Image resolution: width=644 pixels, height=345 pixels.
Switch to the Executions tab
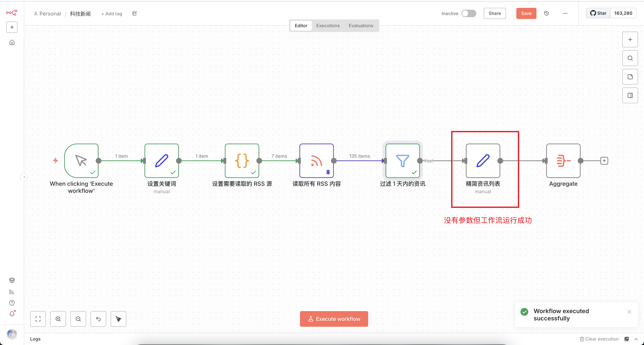pos(328,26)
